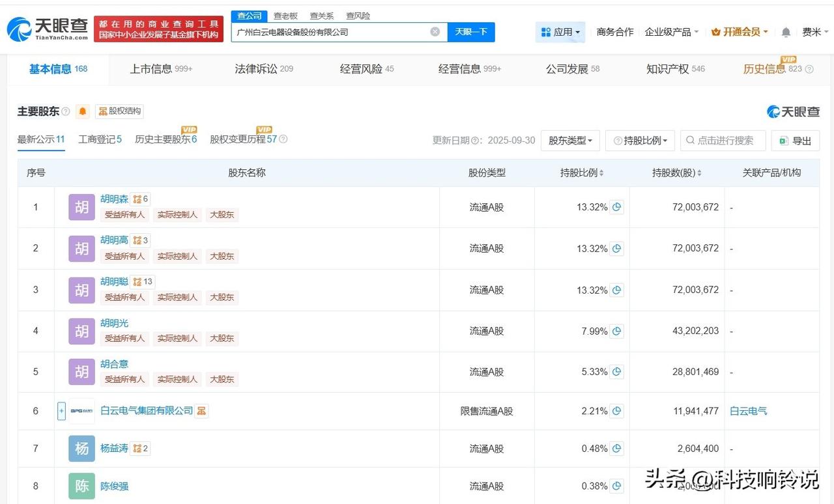Open the structure badge beside 胡明高
The height and width of the screenshot is (504, 834).
(140, 240)
